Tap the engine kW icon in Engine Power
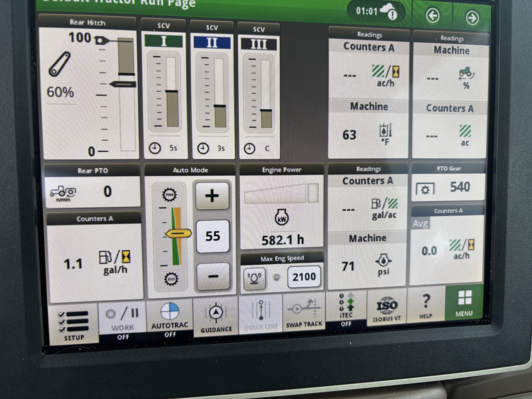Screen dimensions: 532x399 coord(282,218)
